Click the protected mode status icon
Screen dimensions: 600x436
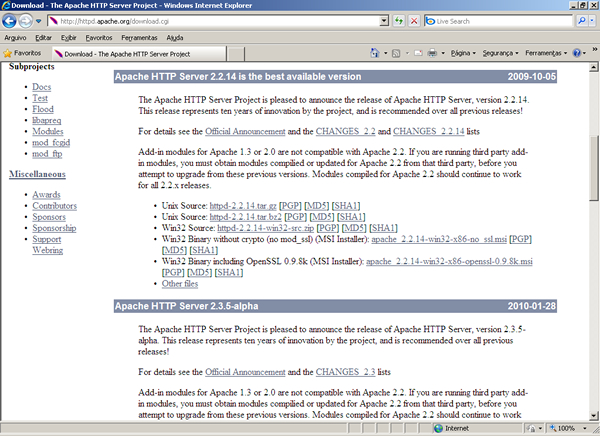point(532,428)
